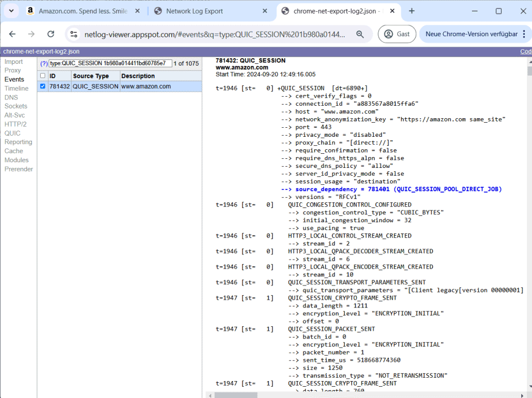The image size is (532, 398).
Task: Open the Gast profile button
Action: pyautogui.click(x=397, y=34)
